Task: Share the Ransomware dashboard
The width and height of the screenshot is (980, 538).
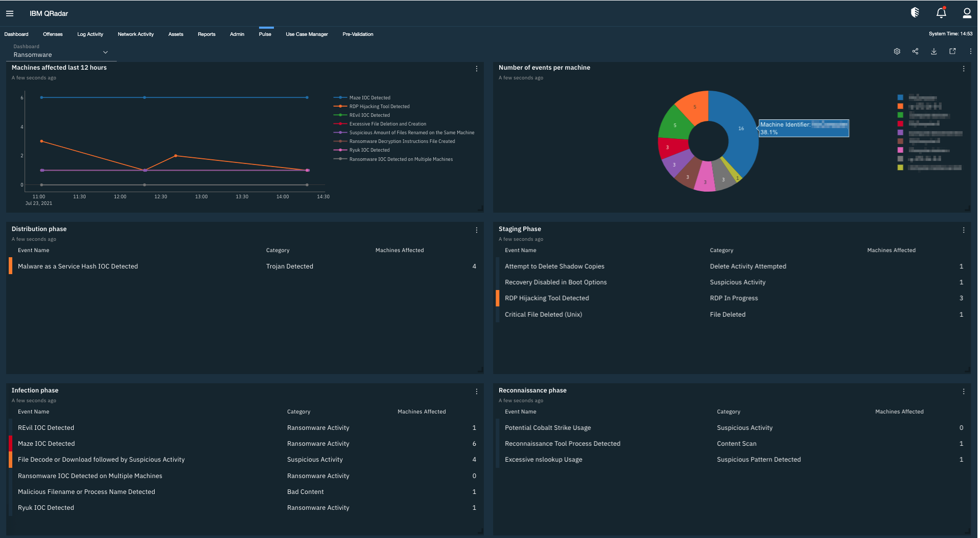Action: (915, 51)
